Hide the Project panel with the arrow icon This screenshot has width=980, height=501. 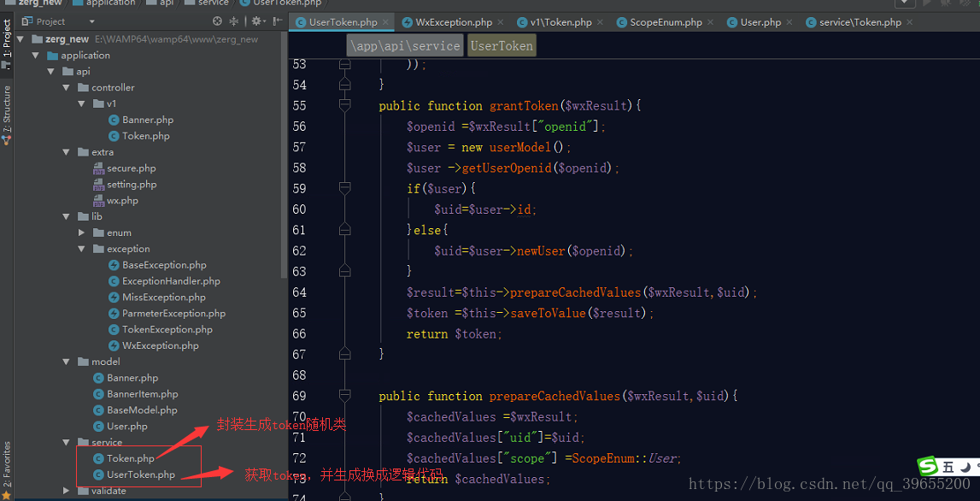[276, 21]
